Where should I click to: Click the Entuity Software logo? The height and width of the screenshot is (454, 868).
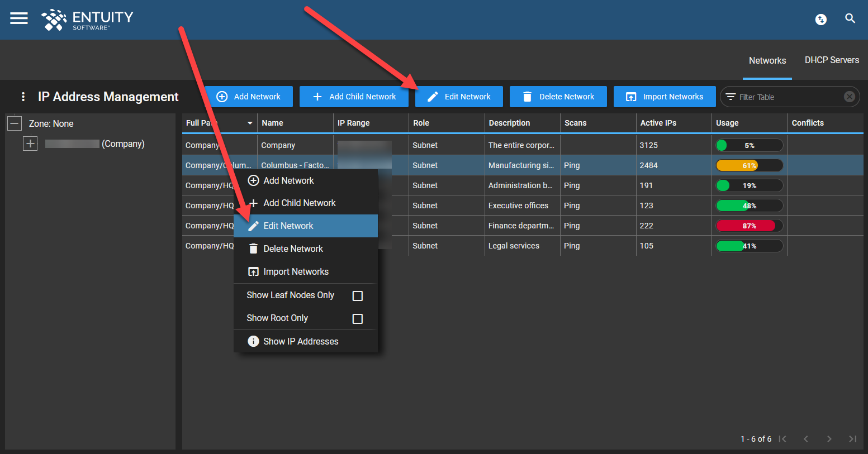(x=87, y=20)
